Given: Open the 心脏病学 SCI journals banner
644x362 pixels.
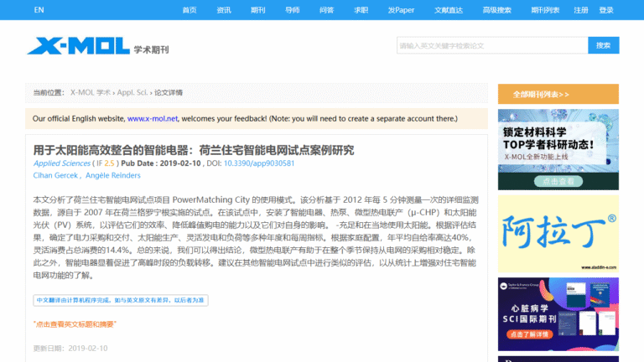Looking at the screenshot, I should pyautogui.click(x=558, y=314).
